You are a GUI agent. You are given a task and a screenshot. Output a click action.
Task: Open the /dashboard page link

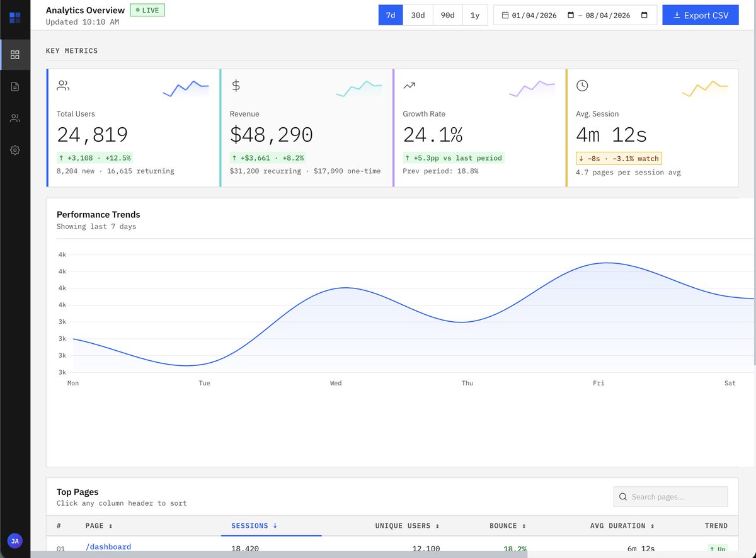pos(108,547)
